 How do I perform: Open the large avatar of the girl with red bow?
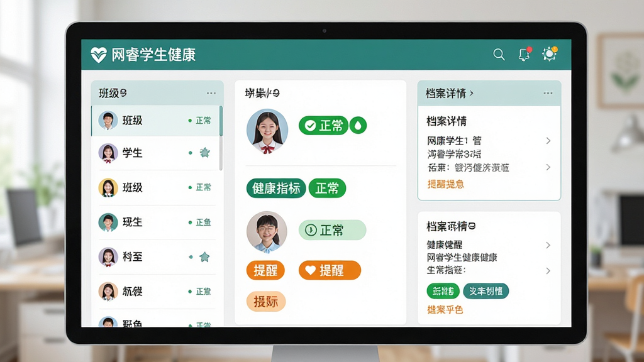click(267, 131)
